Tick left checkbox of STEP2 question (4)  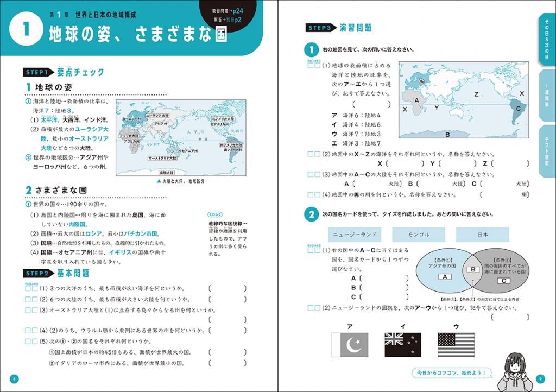pyautogui.click(x=28, y=330)
